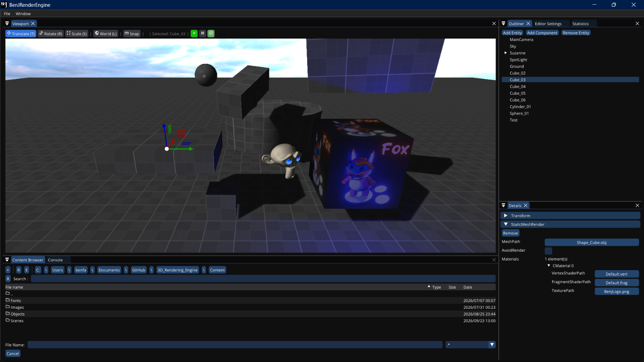Sort files by the Date column
The image size is (644, 362).
tap(468, 287)
